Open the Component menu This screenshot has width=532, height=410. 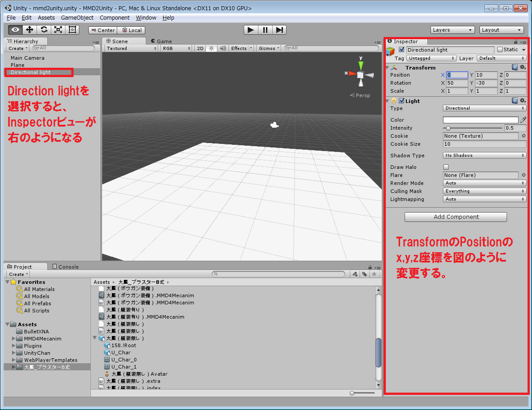[115, 18]
